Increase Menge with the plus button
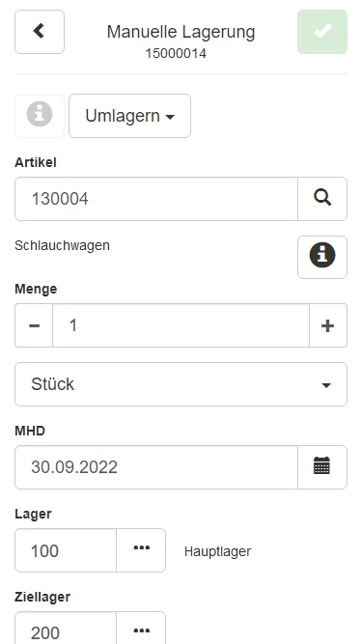Viewport: 362px width, 644px height. 328,325
